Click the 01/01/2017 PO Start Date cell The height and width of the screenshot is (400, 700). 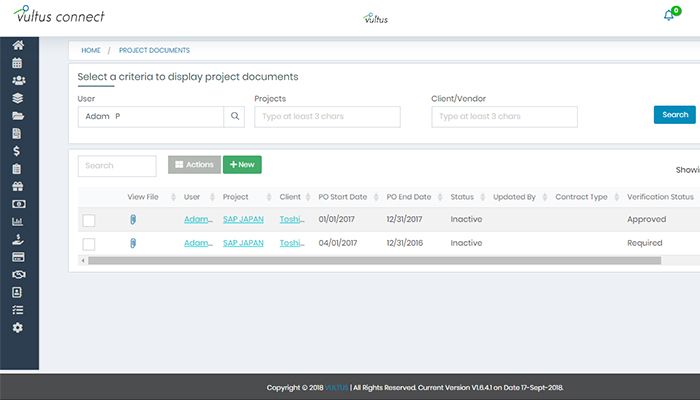pyautogui.click(x=336, y=219)
